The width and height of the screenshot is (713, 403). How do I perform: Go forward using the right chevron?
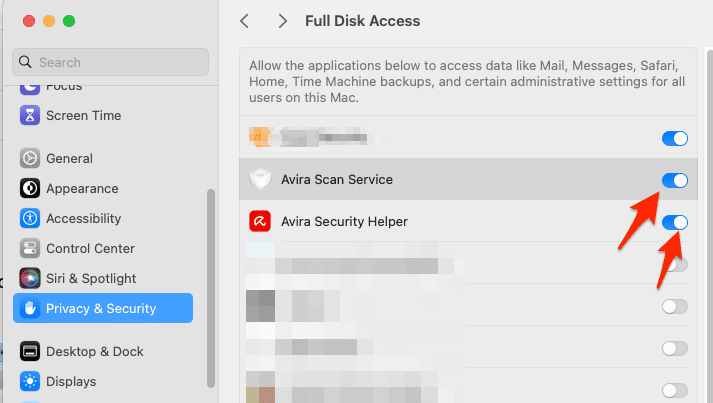pos(283,21)
